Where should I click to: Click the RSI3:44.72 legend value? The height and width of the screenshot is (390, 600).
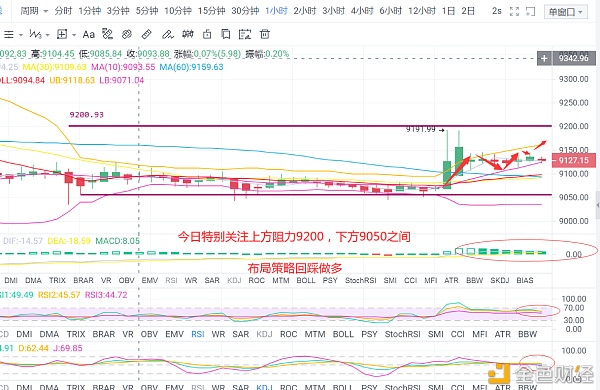[x=106, y=295]
